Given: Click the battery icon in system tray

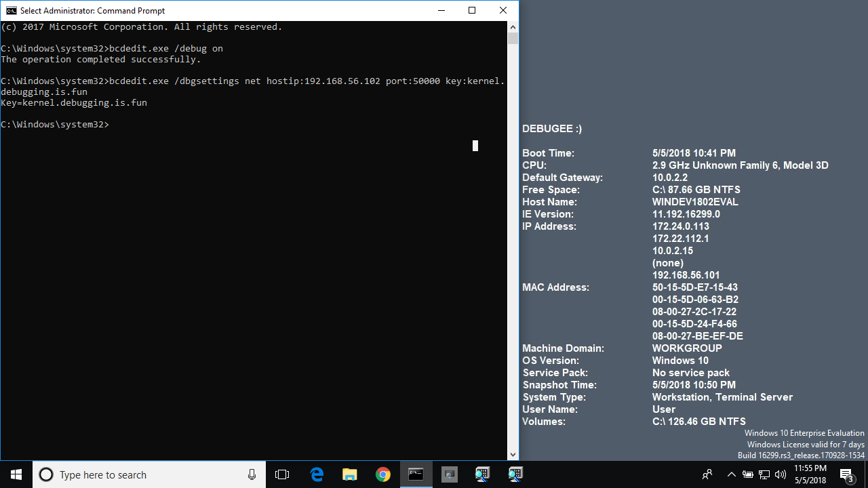Looking at the screenshot, I should pyautogui.click(x=748, y=474).
